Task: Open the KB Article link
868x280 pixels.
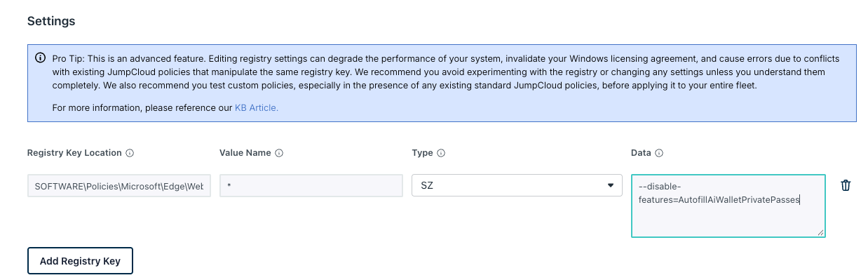Action: click(257, 107)
